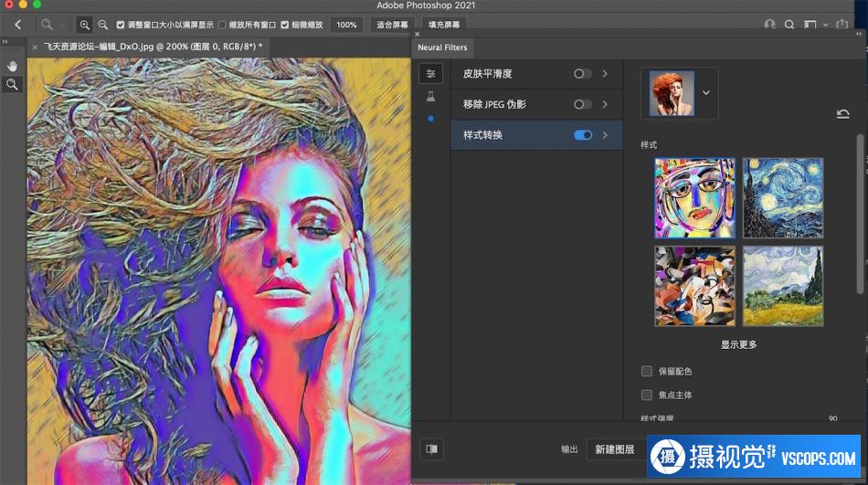Viewport: 868px width, 485px height.
Task: Open the workspace layout switcher icon
Action: pyautogui.click(x=810, y=25)
